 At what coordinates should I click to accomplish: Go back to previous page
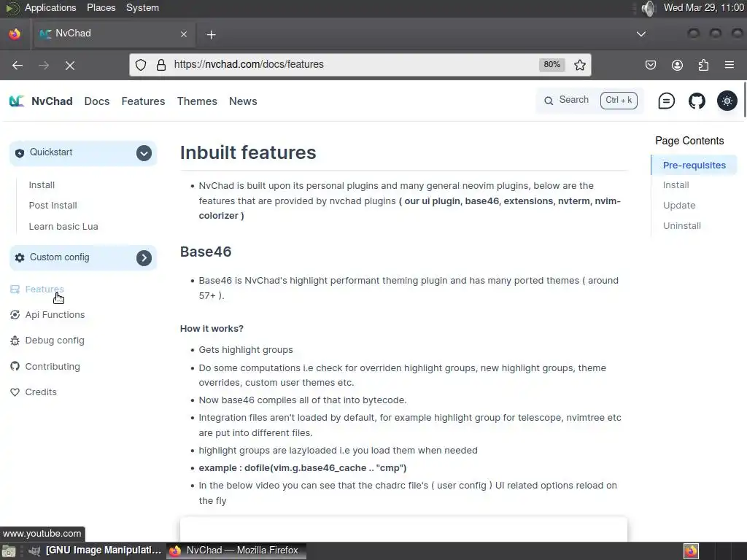coord(18,65)
